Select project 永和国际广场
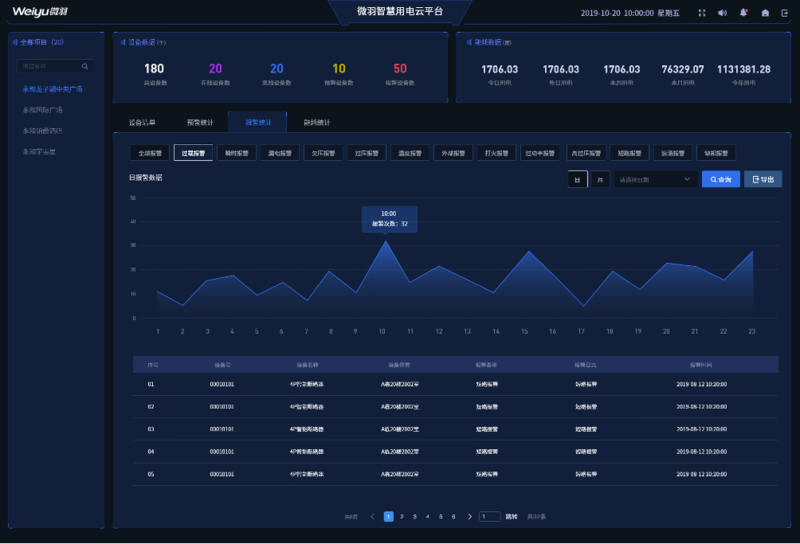 pos(42,110)
